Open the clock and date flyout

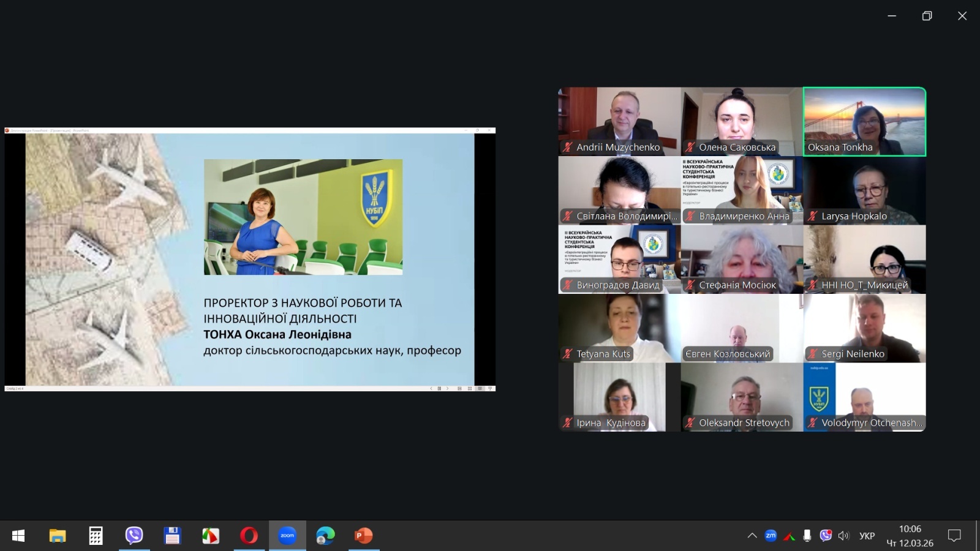point(910,536)
